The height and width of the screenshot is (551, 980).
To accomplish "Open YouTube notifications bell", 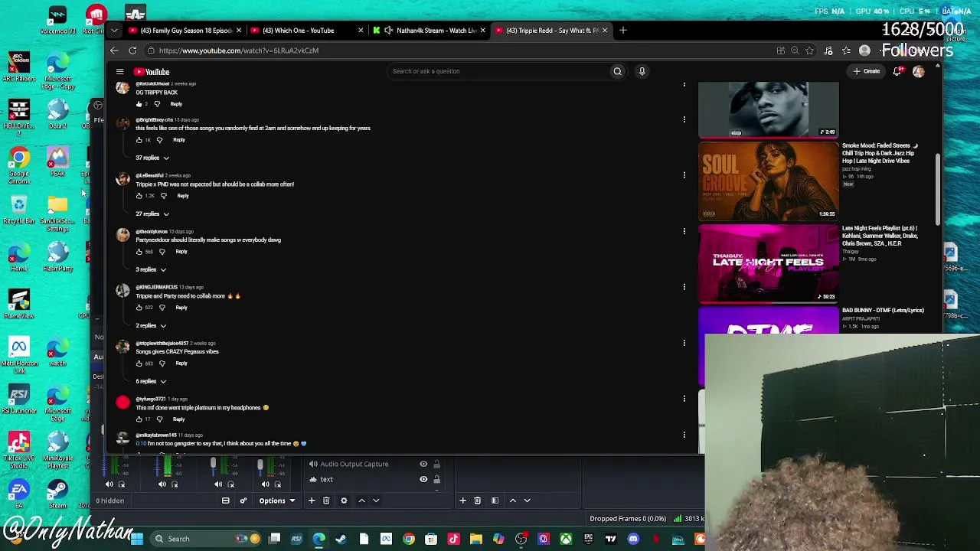I will click(897, 71).
